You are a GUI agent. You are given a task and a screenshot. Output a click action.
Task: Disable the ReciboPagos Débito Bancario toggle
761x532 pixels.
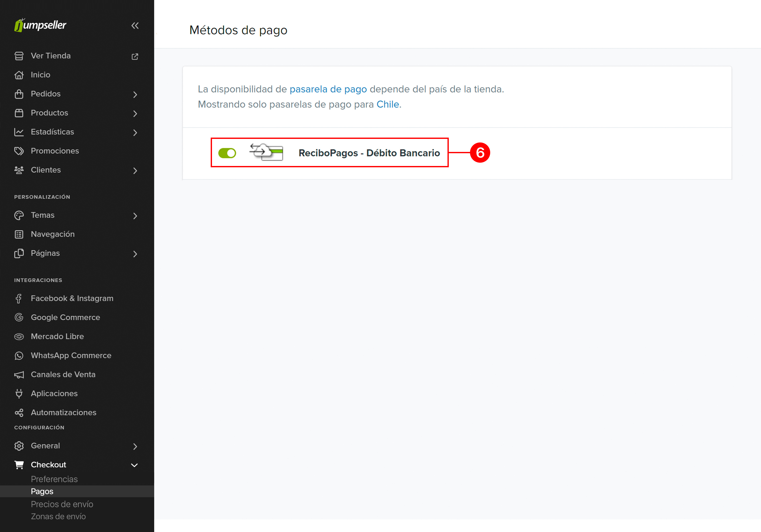point(227,153)
